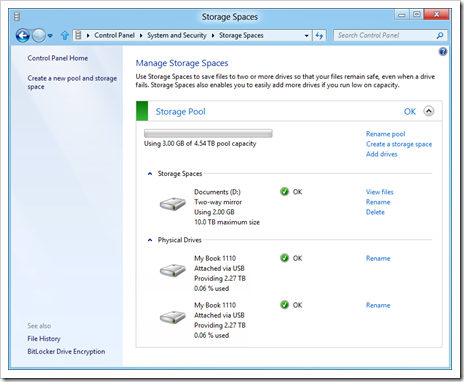Click OK status icon of first My Book 1110
This screenshot has width=464, height=382.
tap(284, 258)
